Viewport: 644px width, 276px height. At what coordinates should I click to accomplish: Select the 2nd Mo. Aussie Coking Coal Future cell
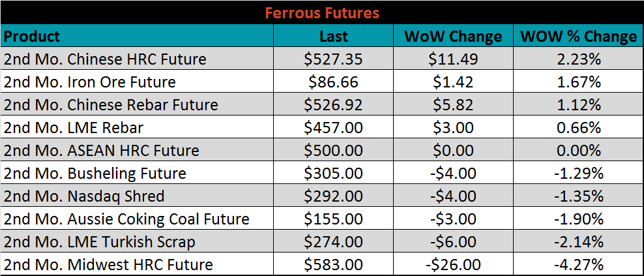point(137,219)
